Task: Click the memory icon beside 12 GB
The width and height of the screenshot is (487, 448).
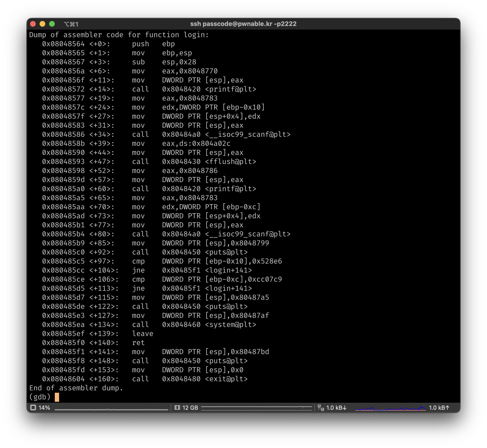Action: 177,407
